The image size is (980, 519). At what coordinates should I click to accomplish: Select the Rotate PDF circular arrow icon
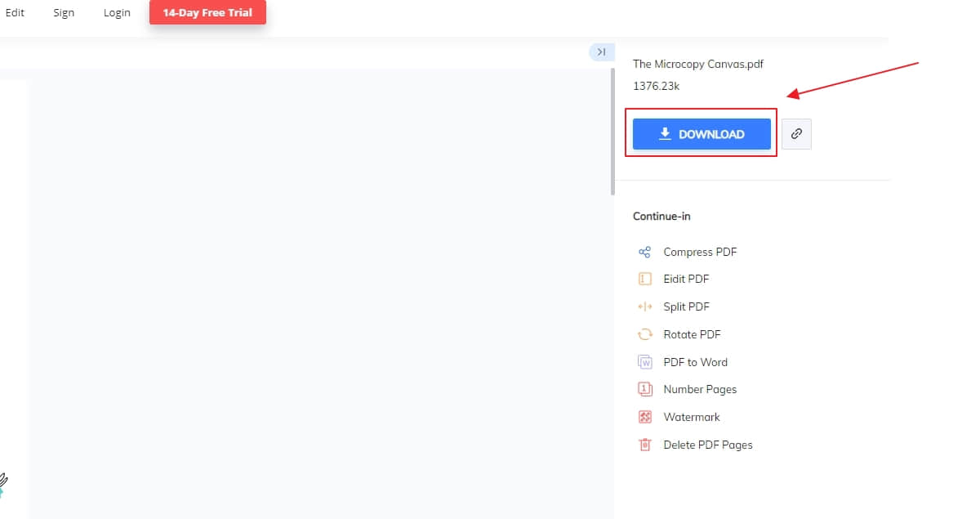[x=644, y=334]
